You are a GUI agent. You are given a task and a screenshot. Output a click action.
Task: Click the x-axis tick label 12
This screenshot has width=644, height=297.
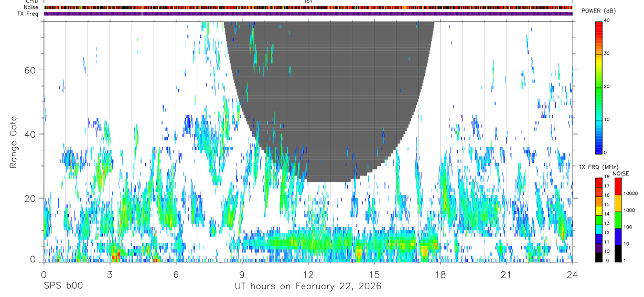point(308,274)
